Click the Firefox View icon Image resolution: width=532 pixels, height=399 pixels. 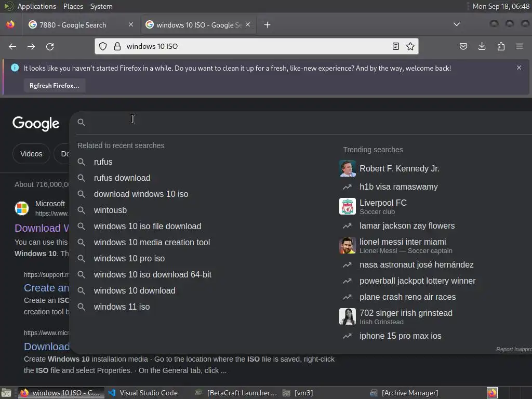(10, 24)
